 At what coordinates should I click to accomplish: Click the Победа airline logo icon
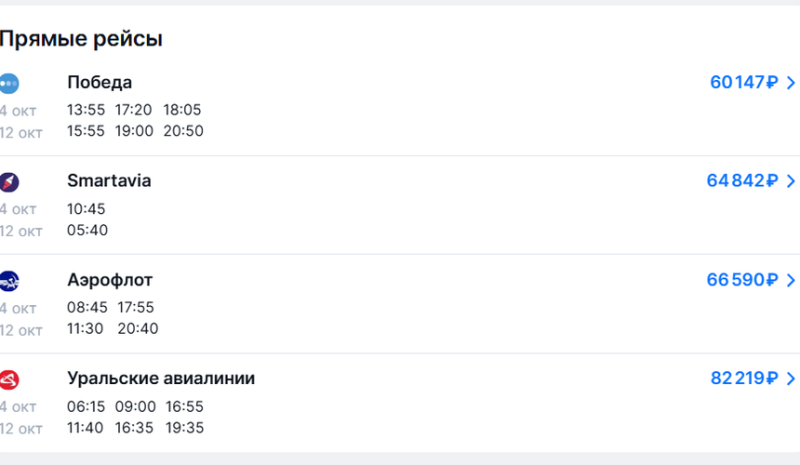(x=10, y=83)
